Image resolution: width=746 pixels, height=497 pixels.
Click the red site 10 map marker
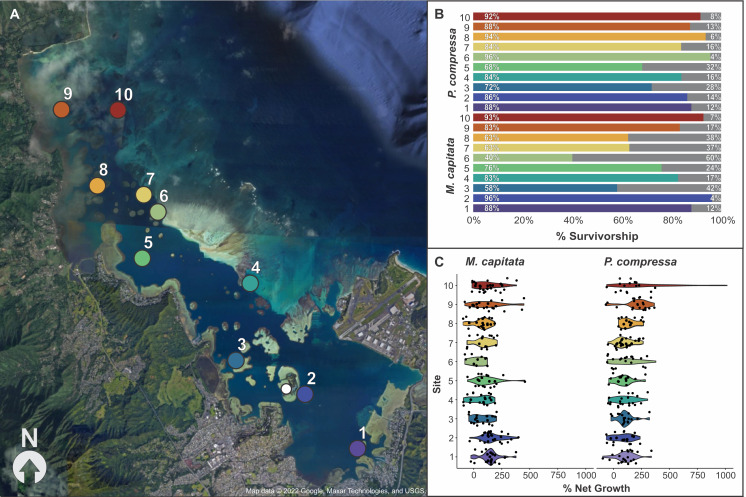118,110
